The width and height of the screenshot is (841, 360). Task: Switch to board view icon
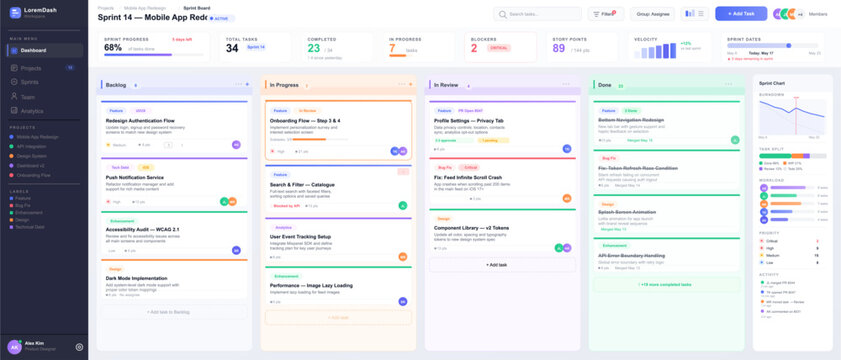point(690,13)
